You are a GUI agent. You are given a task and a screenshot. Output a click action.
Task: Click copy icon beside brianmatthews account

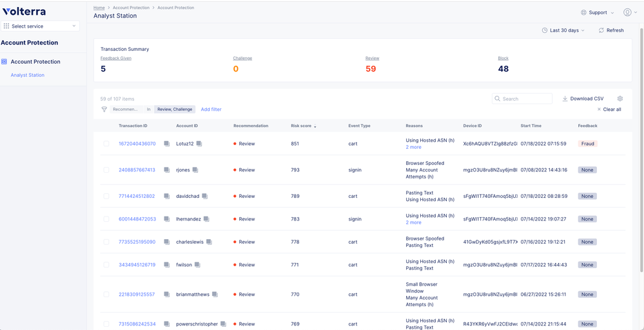click(x=215, y=295)
